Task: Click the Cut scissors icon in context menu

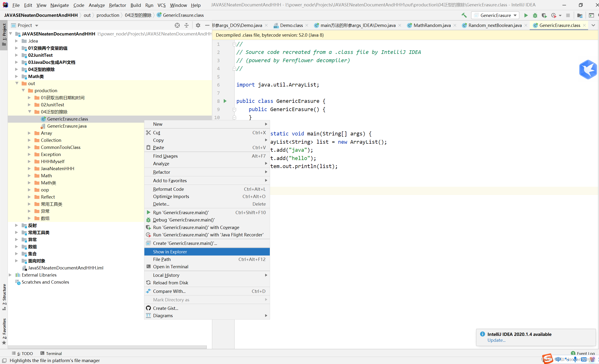Action: (x=149, y=133)
